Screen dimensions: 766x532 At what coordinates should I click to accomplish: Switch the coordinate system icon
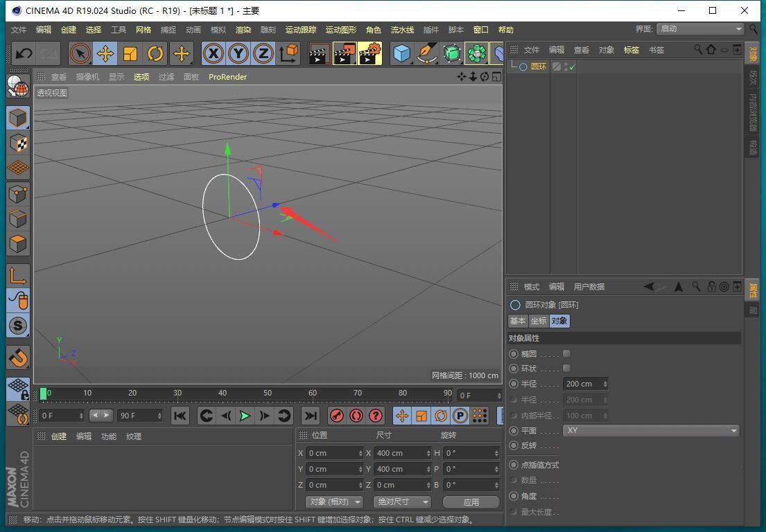pyautogui.click(x=289, y=53)
